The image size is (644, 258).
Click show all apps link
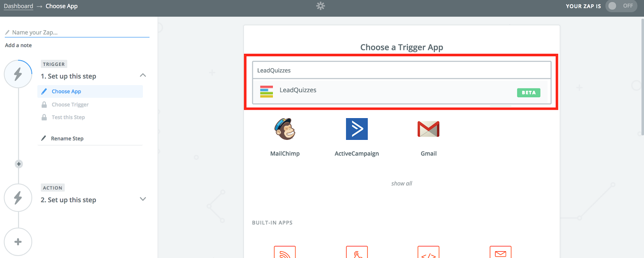(402, 184)
